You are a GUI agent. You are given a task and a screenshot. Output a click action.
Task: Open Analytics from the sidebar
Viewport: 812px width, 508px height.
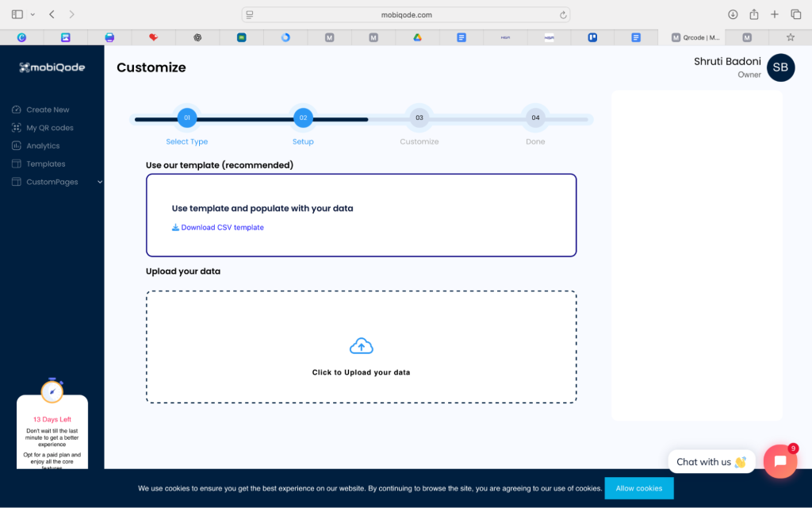point(42,146)
